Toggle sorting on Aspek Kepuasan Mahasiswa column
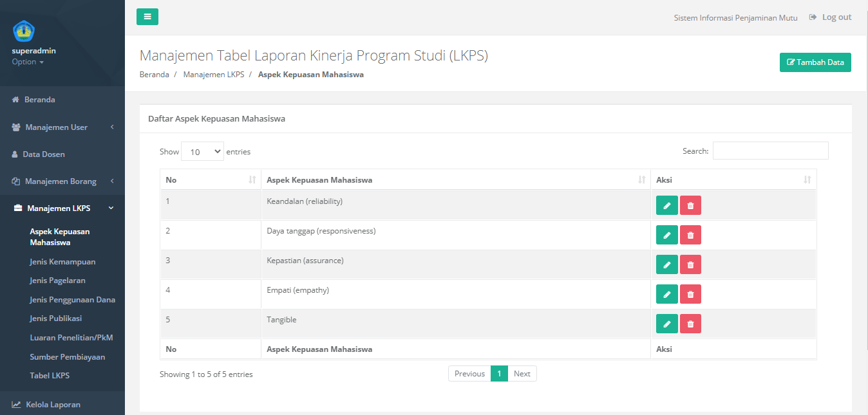 [x=454, y=180]
